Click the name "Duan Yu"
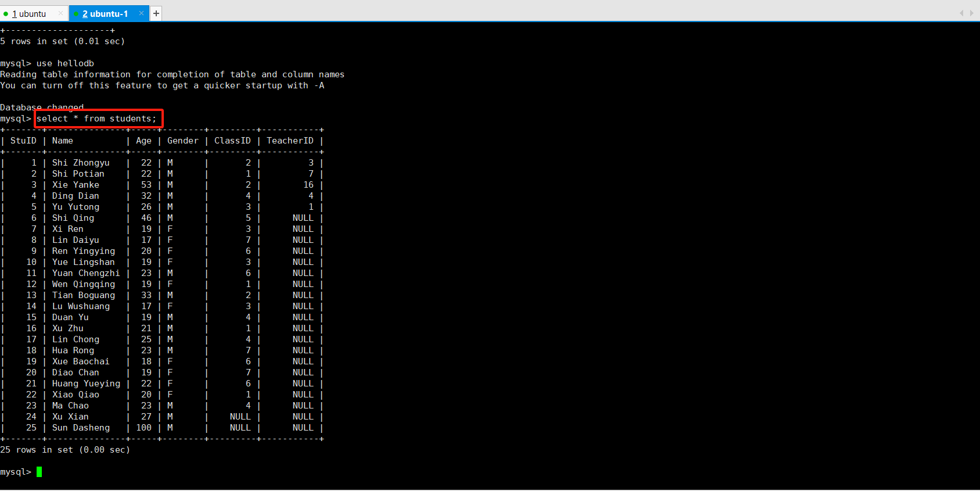980x491 pixels. [70, 317]
